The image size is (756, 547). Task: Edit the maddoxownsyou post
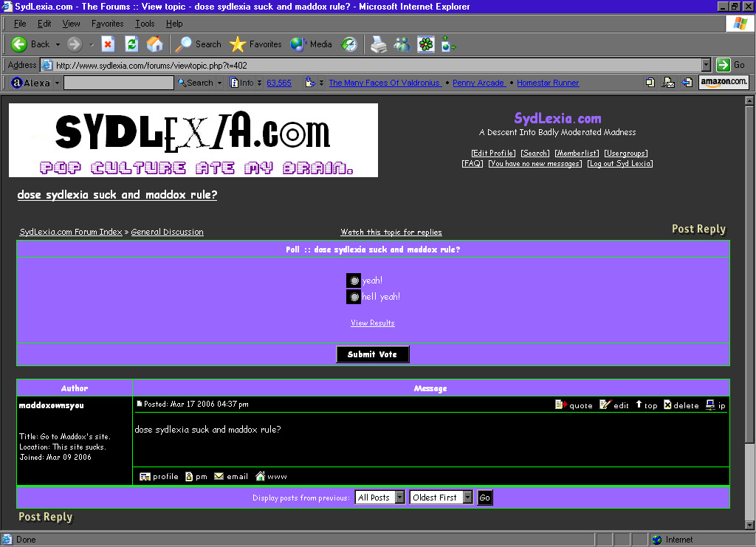tap(614, 405)
